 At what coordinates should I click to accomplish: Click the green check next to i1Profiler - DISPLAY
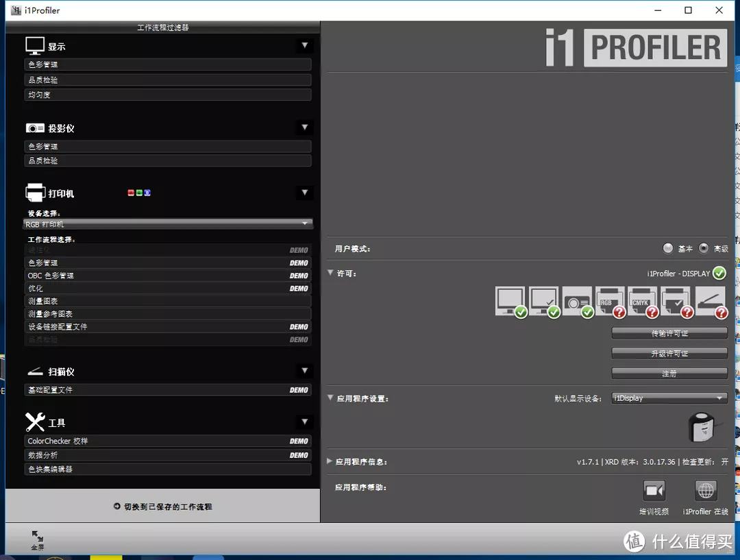719,273
